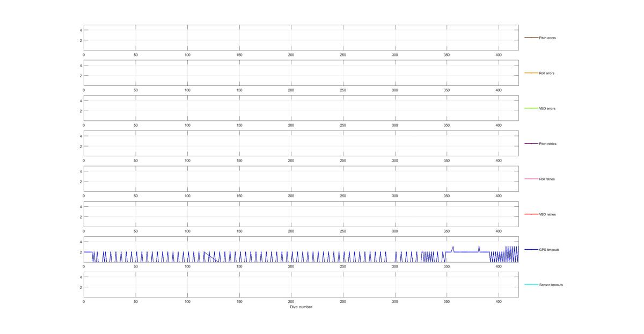Select the brown Pitch errors legend line

pyautogui.click(x=531, y=38)
